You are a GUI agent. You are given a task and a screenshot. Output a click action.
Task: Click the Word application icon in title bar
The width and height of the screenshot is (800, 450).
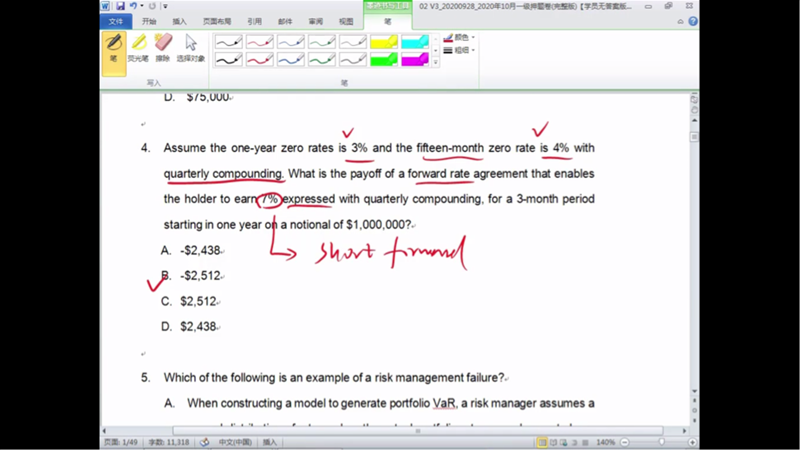105,6
